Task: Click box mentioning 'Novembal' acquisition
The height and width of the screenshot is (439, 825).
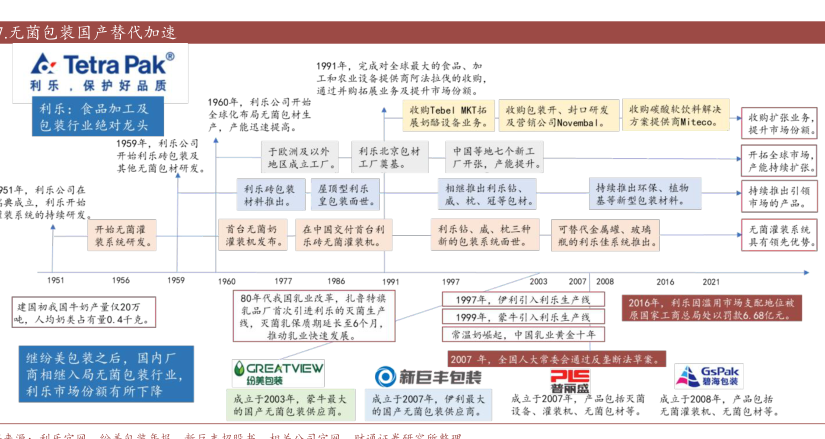Action: 557,116
